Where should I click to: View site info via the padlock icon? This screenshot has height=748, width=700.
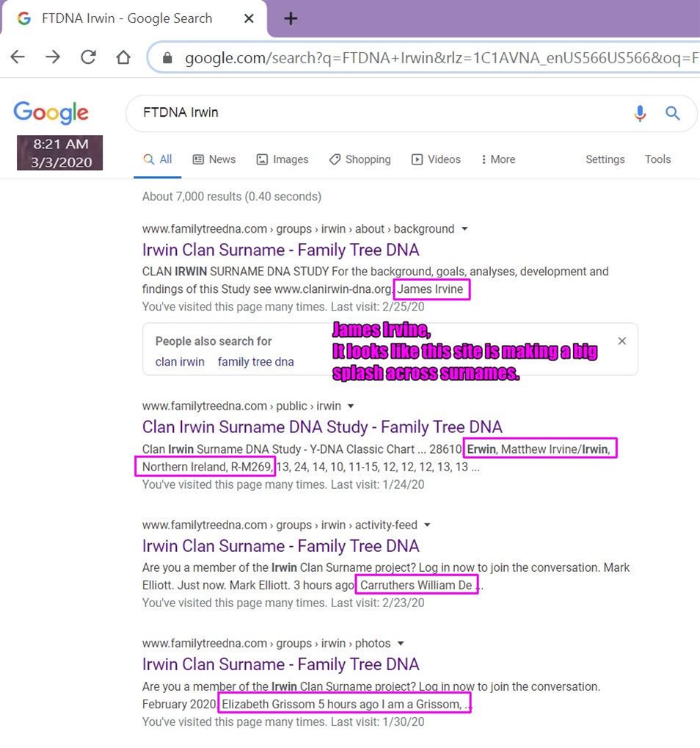pyautogui.click(x=167, y=58)
